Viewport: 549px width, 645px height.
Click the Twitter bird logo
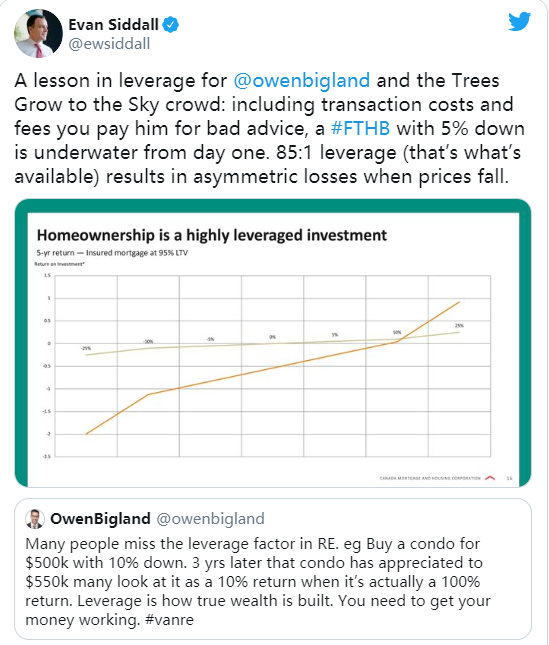click(519, 21)
